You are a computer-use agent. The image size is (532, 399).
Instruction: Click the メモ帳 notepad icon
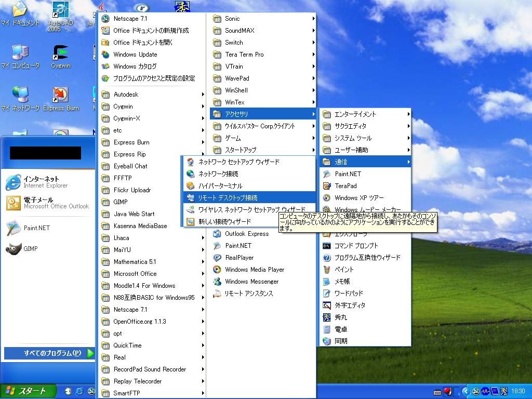coord(326,281)
